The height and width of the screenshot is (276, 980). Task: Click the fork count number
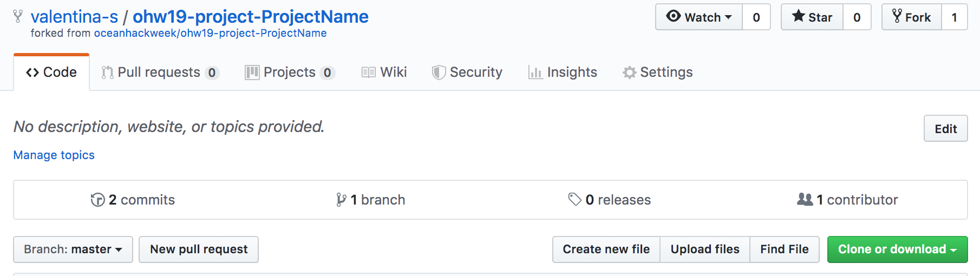click(954, 17)
